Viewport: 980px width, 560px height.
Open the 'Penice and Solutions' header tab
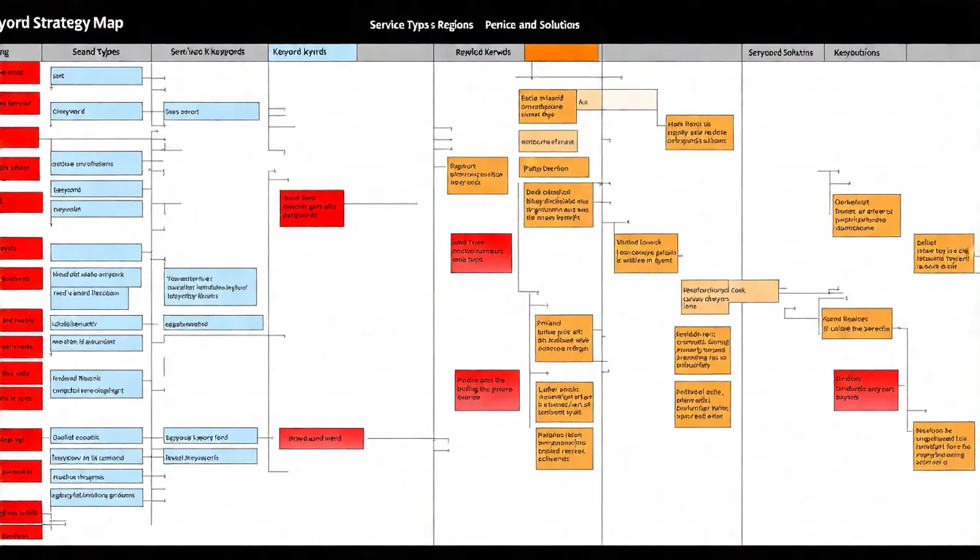coord(532,25)
